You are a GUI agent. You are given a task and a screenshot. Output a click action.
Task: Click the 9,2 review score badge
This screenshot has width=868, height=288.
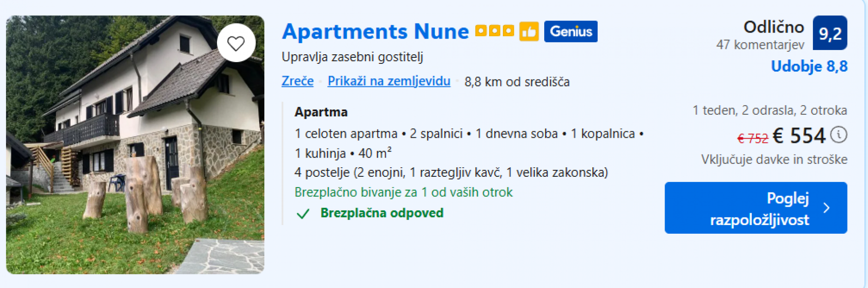click(x=830, y=33)
